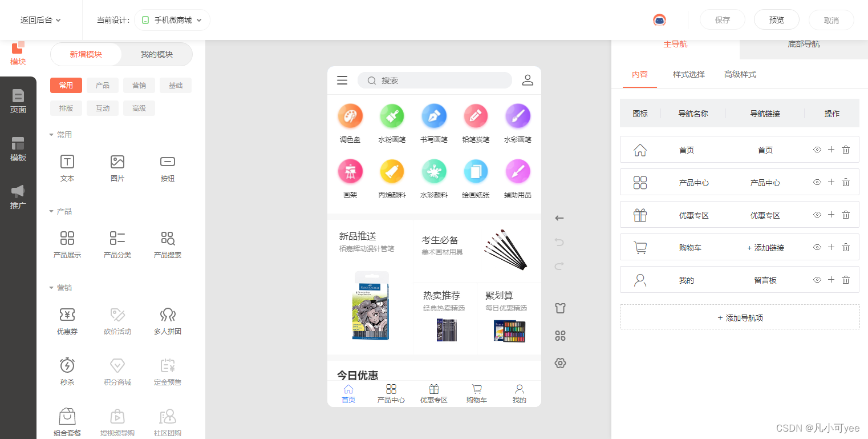Select the 文本 module icon
This screenshot has height=439, width=868.
[x=67, y=162]
